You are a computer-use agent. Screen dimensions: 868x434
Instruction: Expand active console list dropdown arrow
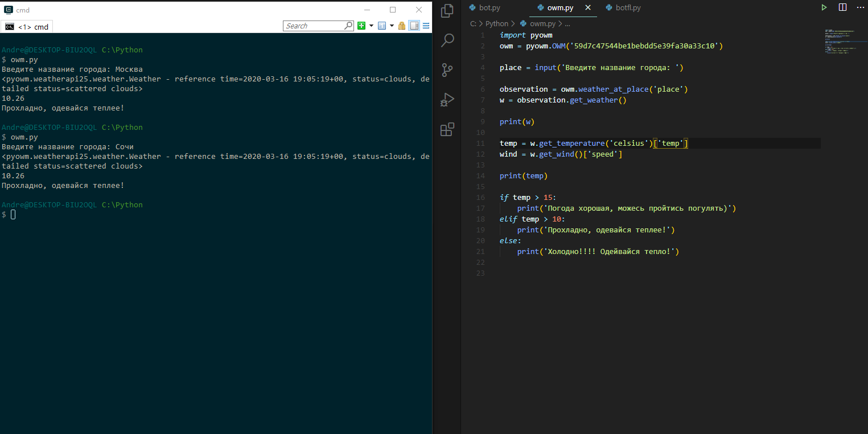click(x=392, y=26)
